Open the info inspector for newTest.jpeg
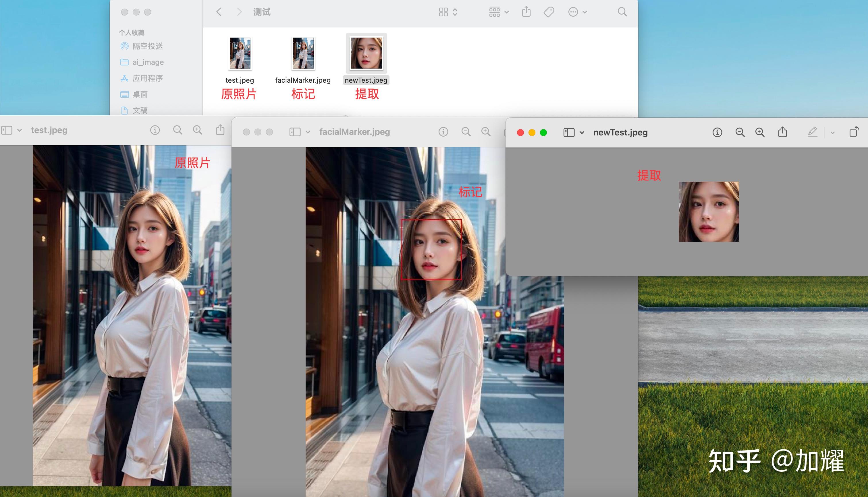868x497 pixels. click(x=717, y=133)
